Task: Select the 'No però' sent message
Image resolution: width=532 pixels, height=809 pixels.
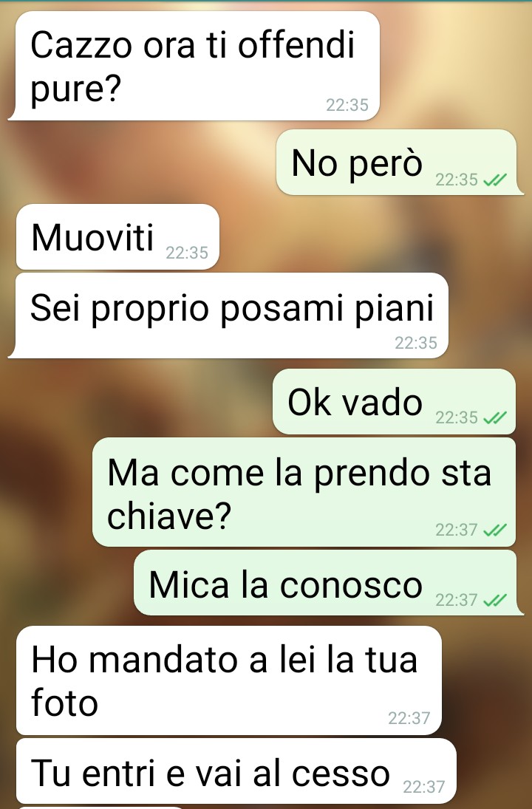Action: pos(398,162)
